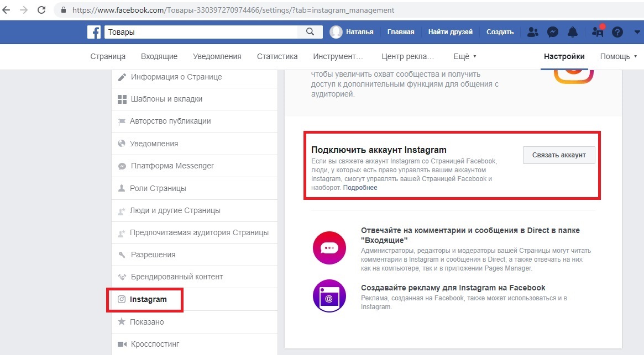Viewport: 644px width, 355px height.
Task: Open the Статистика tab
Action: pyautogui.click(x=278, y=56)
